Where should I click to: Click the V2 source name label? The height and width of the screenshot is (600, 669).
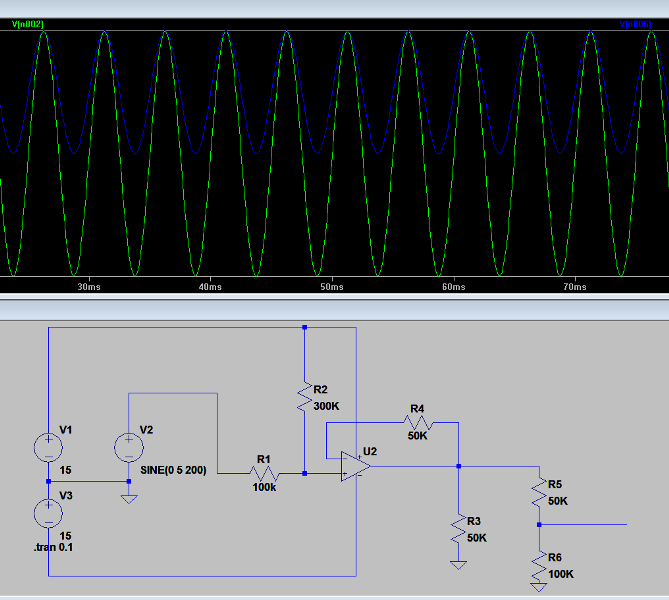tap(146, 430)
